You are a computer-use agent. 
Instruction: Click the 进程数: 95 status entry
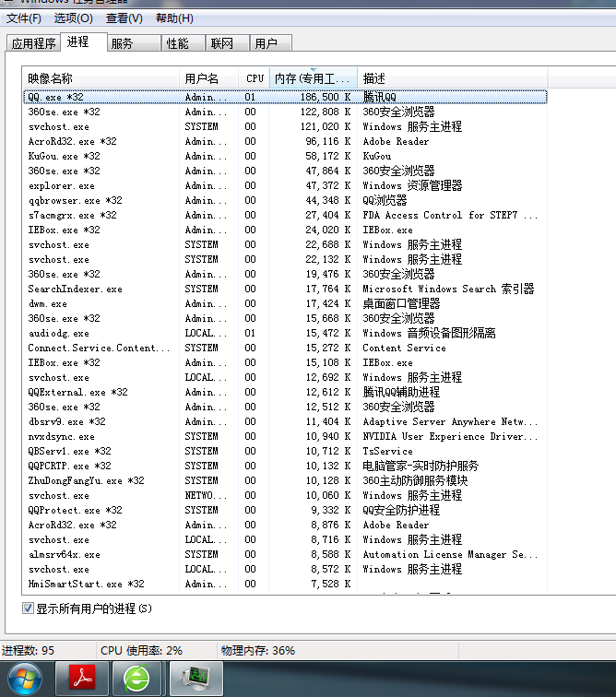28,650
